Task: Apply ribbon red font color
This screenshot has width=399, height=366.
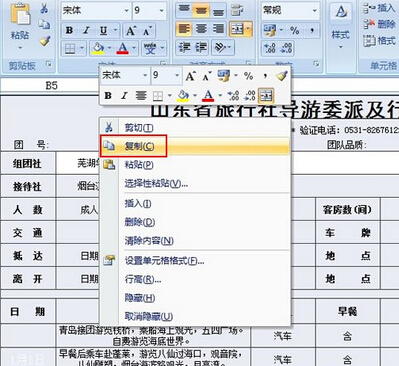Action: point(123,49)
